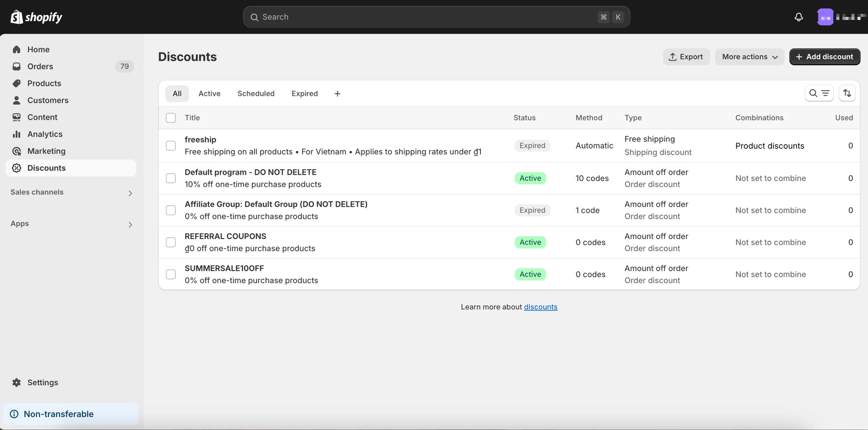The width and height of the screenshot is (868, 430).
Task: Click the Used column header
Action: [x=844, y=118]
